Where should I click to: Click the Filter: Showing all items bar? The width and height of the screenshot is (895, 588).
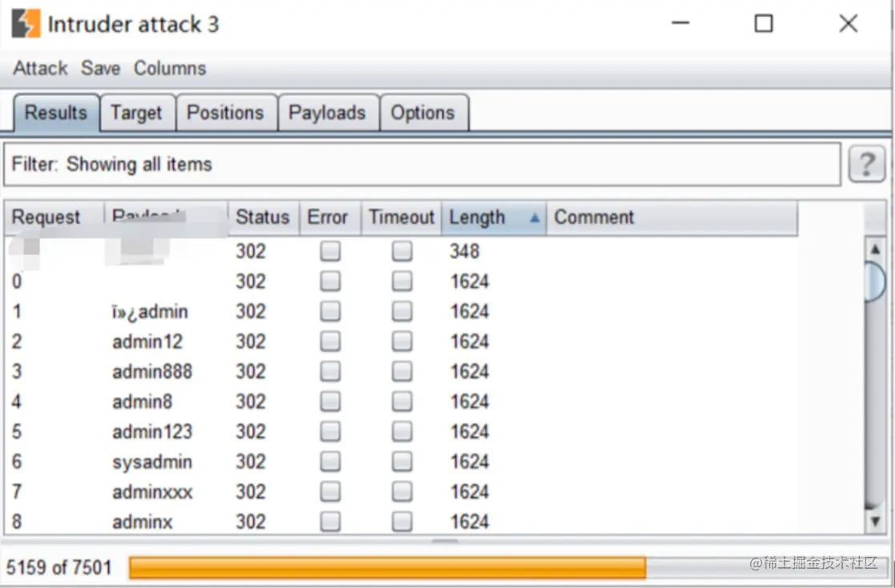coord(423,164)
